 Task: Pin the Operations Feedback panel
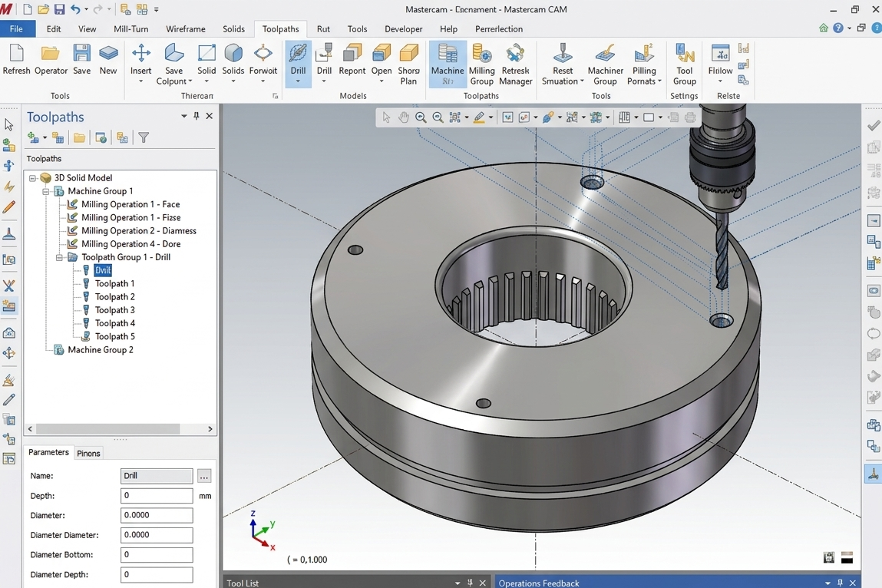click(841, 583)
